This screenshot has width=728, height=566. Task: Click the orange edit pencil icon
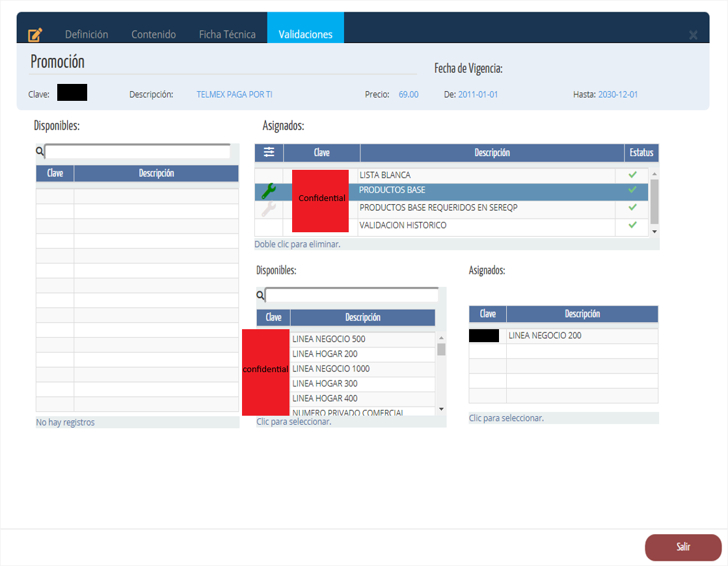click(35, 34)
